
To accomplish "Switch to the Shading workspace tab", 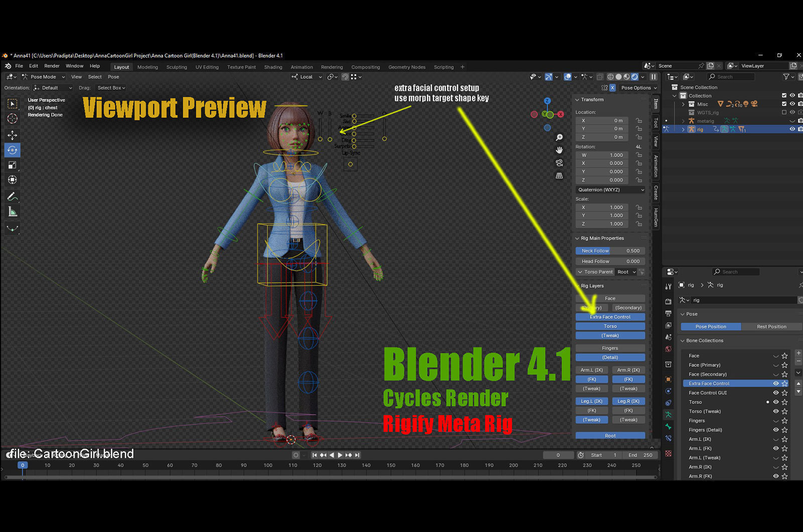I will point(273,67).
